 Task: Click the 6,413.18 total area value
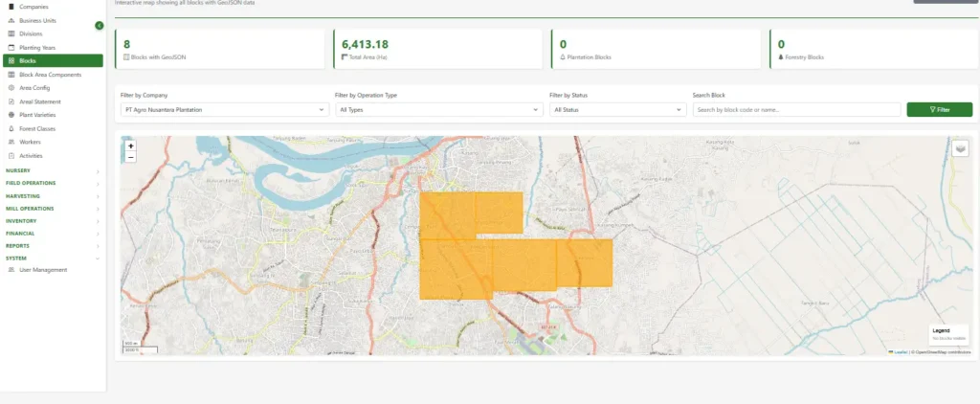[x=365, y=44]
